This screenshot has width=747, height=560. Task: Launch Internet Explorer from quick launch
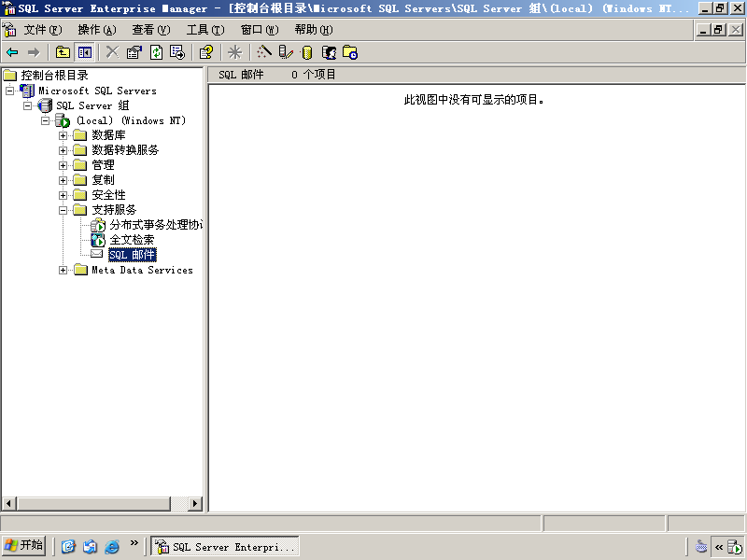coord(112,546)
